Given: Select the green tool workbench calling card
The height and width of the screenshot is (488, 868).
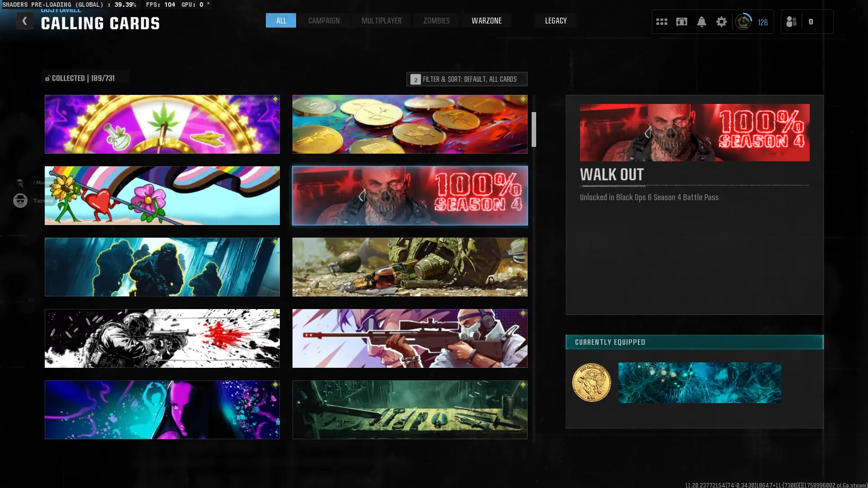Looking at the screenshot, I should [410, 410].
